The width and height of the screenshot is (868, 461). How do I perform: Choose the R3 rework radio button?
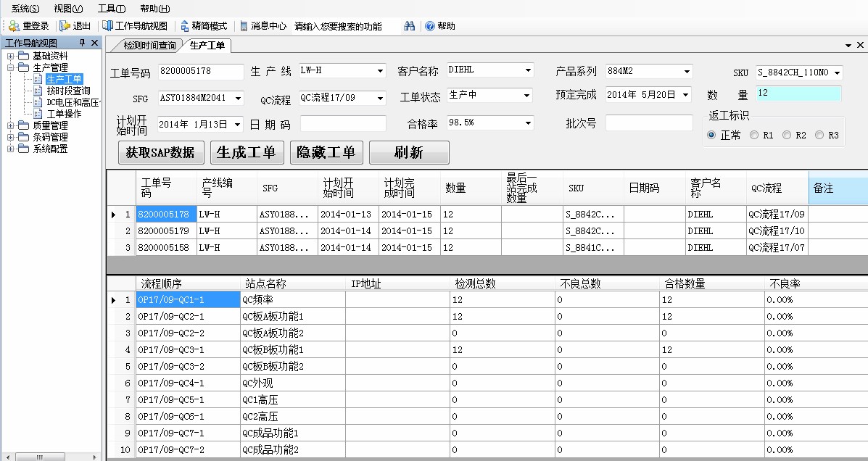click(x=819, y=135)
